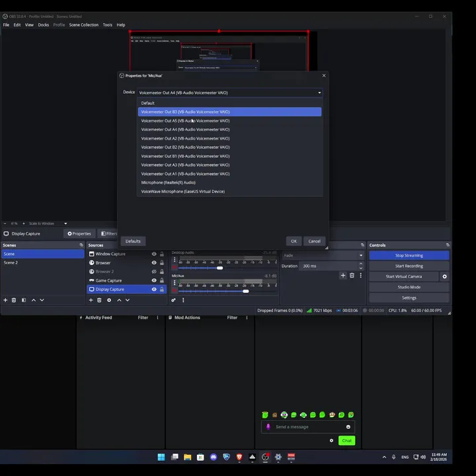
Task: Click OK in Mic/Aux properties dialog
Action: point(294,241)
